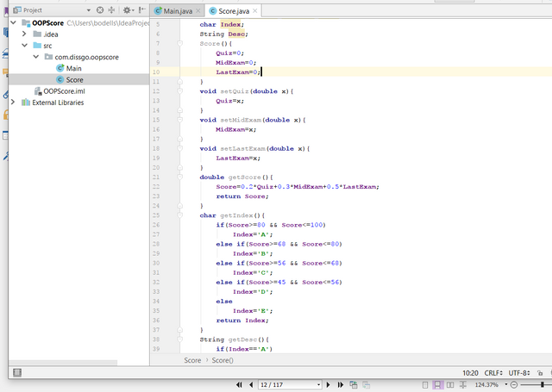This screenshot has height=392, width=552.
Task: Click previous view icon after last-page button
Action: click(354, 384)
